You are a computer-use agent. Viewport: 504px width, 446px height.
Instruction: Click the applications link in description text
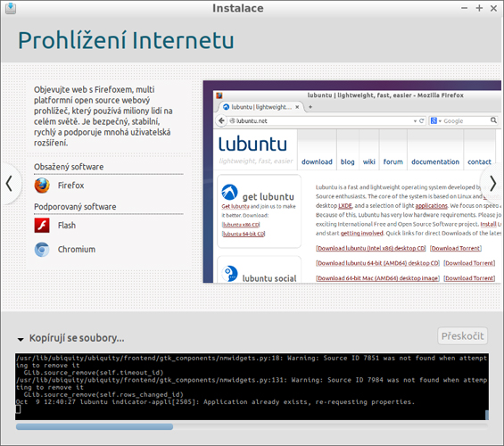pyautogui.click(x=432, y=206)
